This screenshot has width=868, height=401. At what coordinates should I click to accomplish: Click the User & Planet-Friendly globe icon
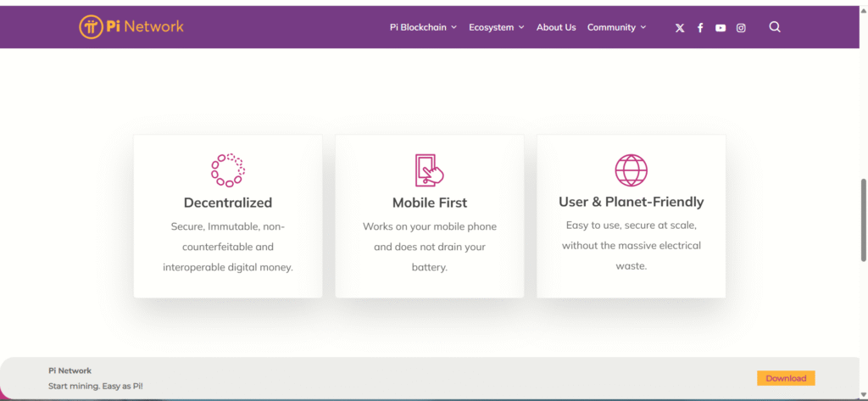pos(631,170)
